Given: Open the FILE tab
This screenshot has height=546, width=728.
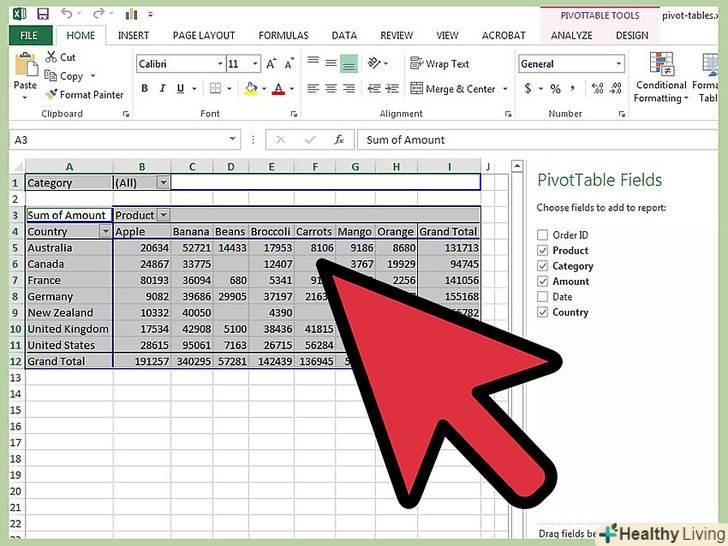Looking at the screenshot, I should pyautogui.click(x=29, y=35).
